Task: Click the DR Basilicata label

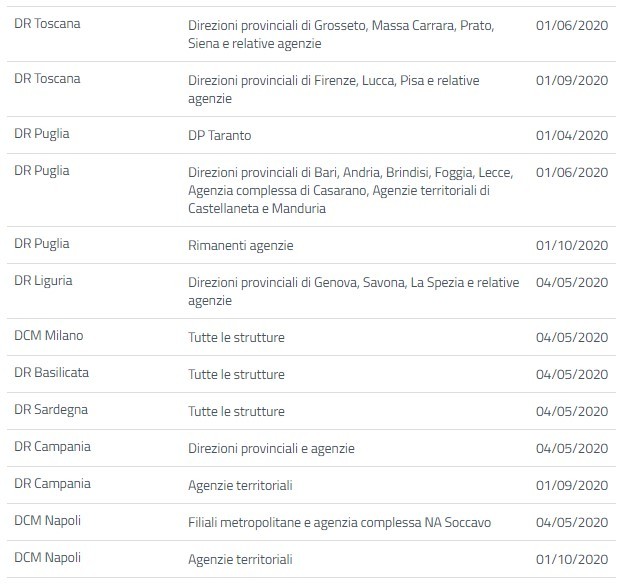Action: [52, 374]
